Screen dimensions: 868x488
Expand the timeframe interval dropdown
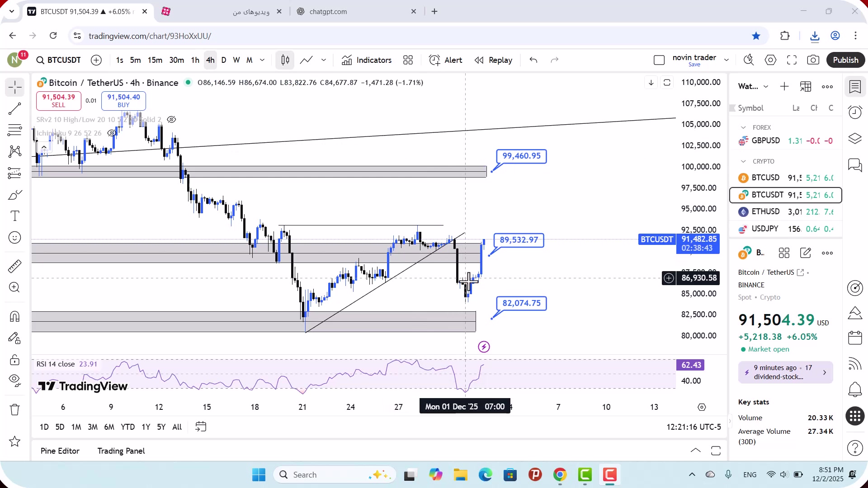coord(262,60)
